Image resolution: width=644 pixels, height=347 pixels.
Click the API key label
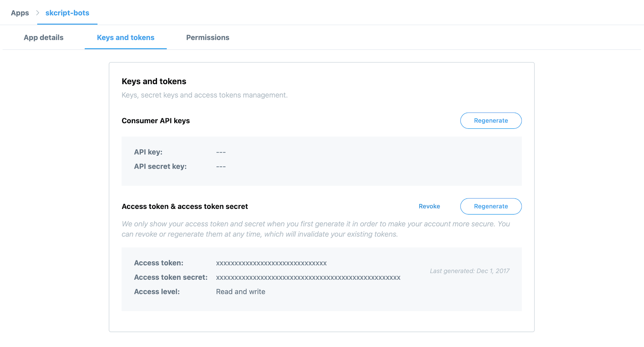pyautogui.click(x=148, y=152)
